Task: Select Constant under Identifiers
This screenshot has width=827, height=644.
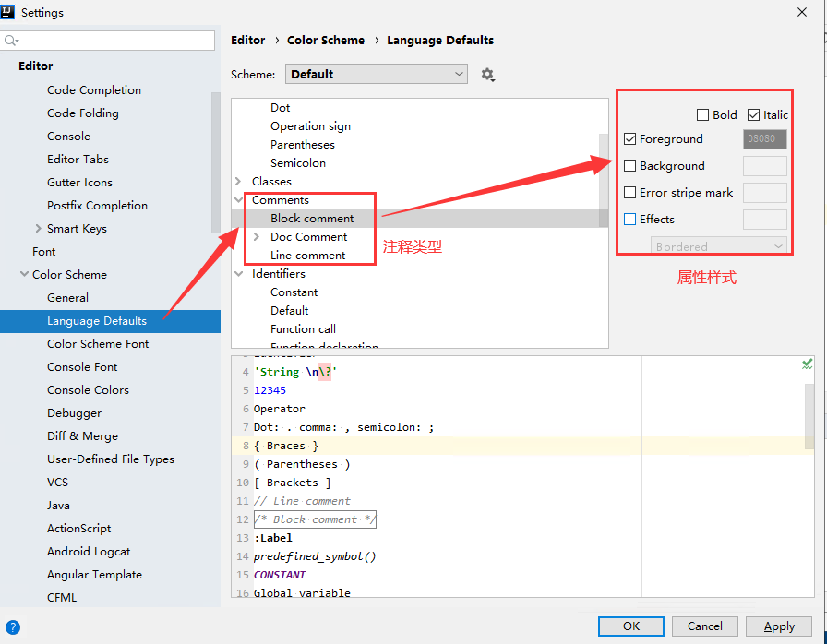Action: point(294,292)
